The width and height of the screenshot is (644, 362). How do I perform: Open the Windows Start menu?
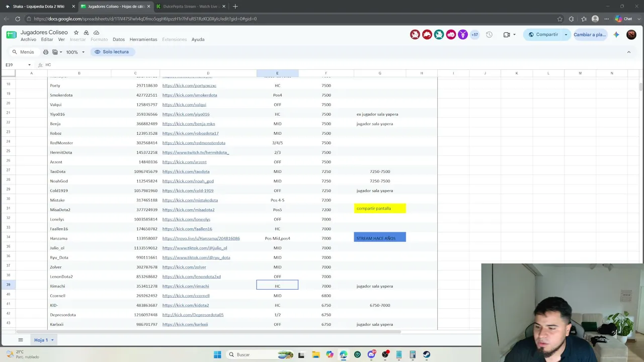(217, 354)
